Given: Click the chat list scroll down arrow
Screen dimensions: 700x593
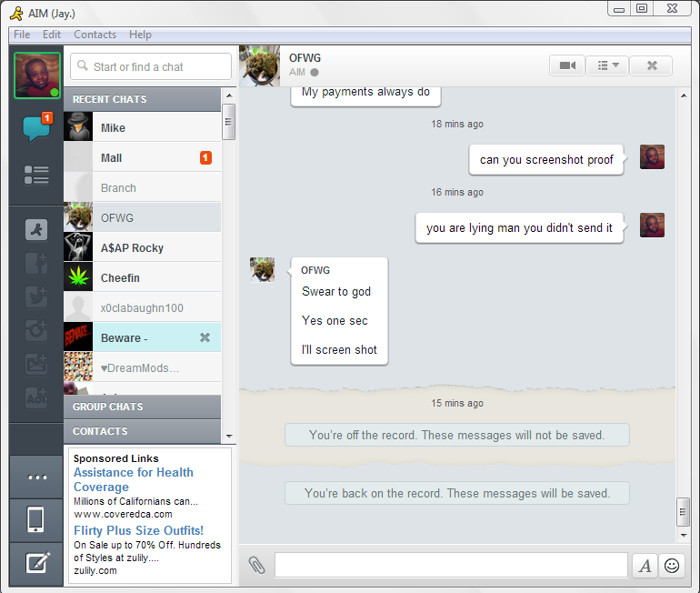Looking at the screenshot, I should (x=229, y=437).
